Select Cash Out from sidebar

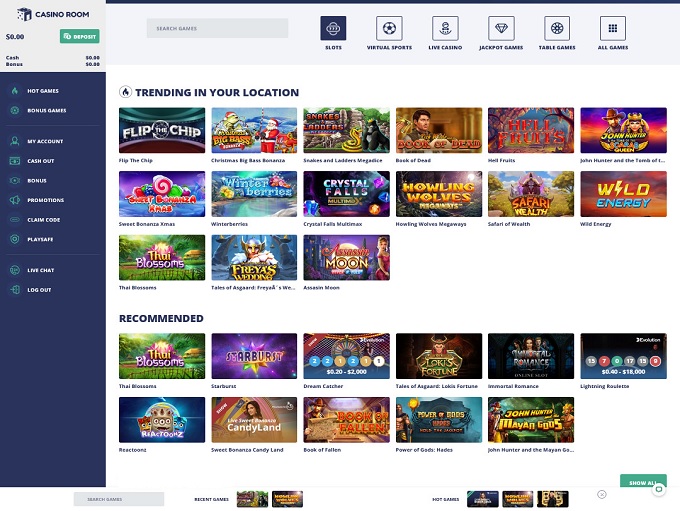(x=40, y=161)
